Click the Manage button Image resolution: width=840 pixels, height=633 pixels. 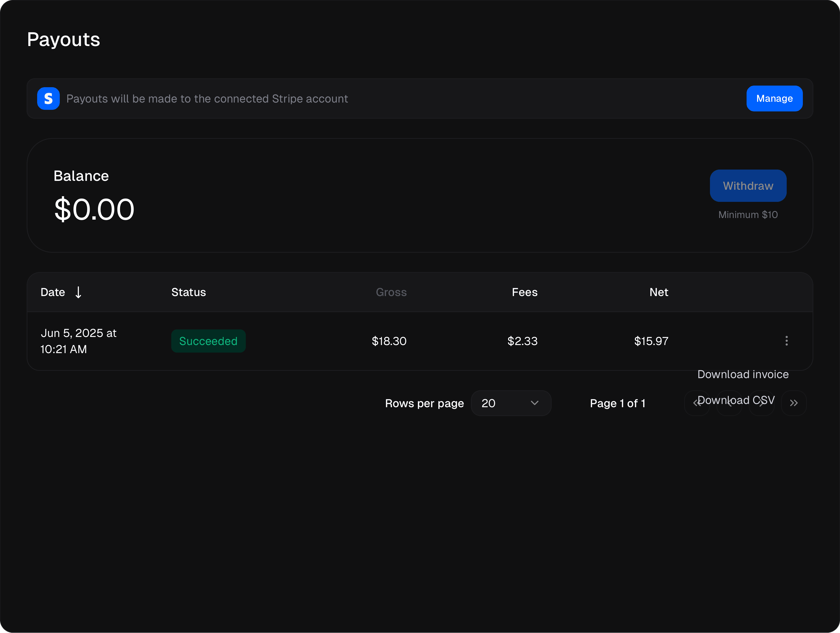click(x=774, y=99)
